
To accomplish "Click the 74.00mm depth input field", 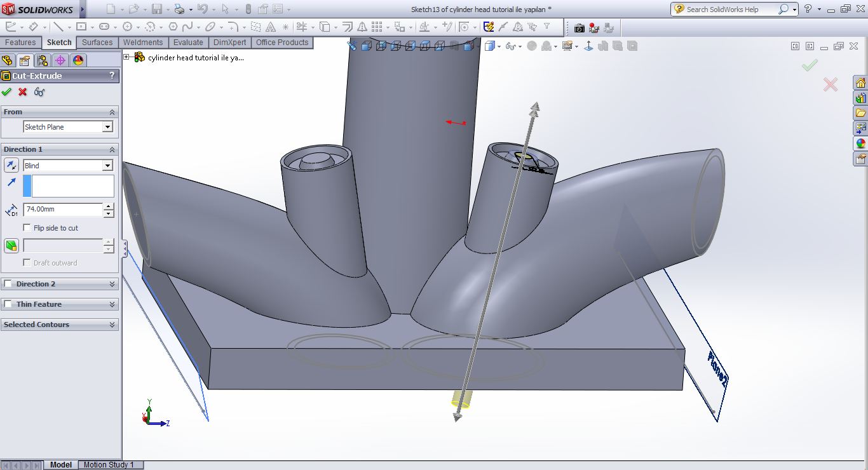I will point(62,209).
